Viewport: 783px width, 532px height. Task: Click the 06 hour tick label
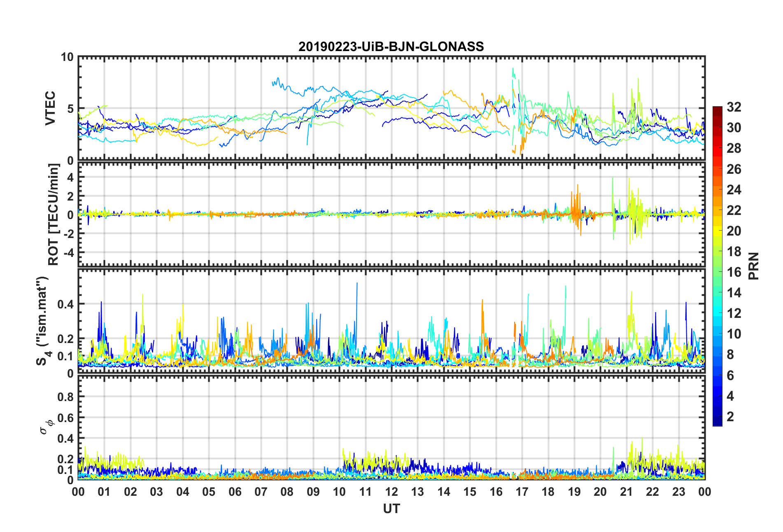pos(235,492)
